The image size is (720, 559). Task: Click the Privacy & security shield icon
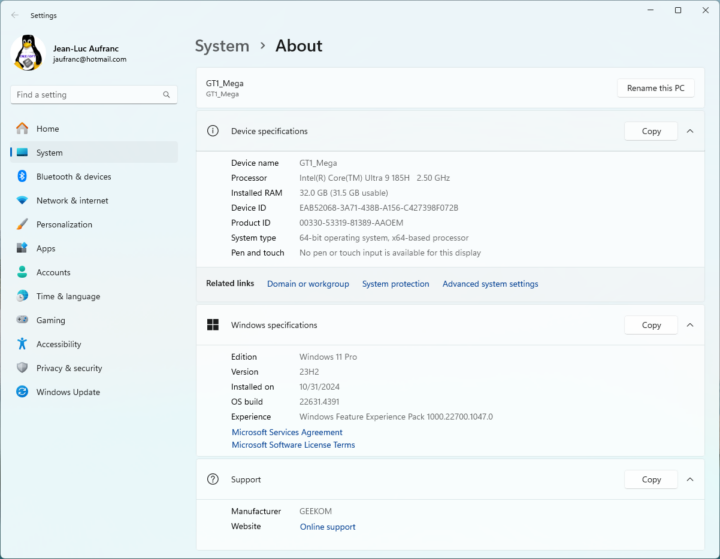(x=22, y=367)
